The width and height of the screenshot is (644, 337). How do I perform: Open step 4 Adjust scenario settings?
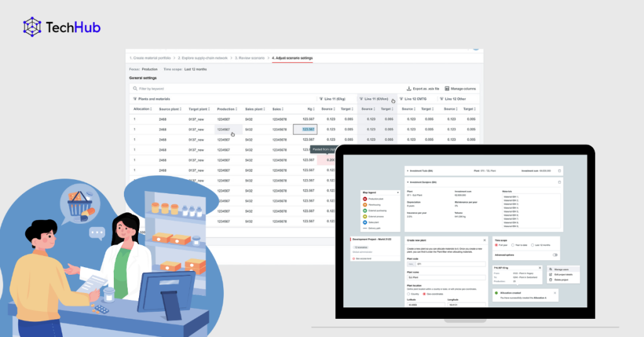[x=292, y=58]
